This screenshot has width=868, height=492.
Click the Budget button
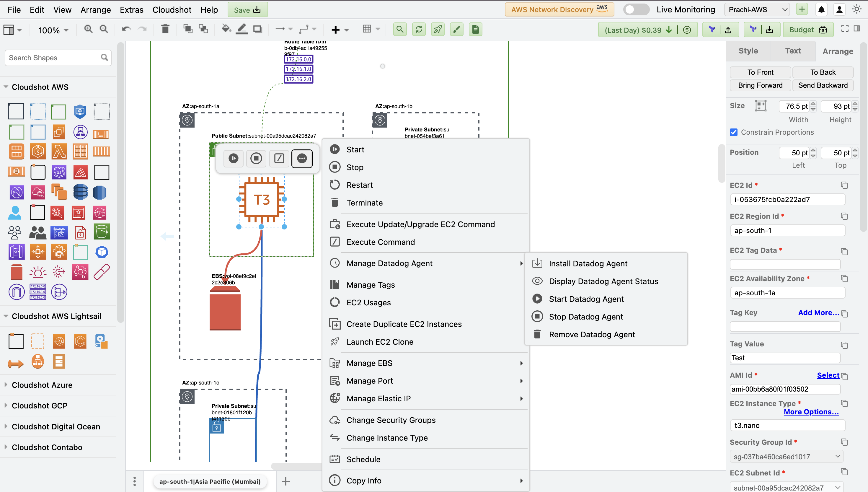(x=808, y=30)
